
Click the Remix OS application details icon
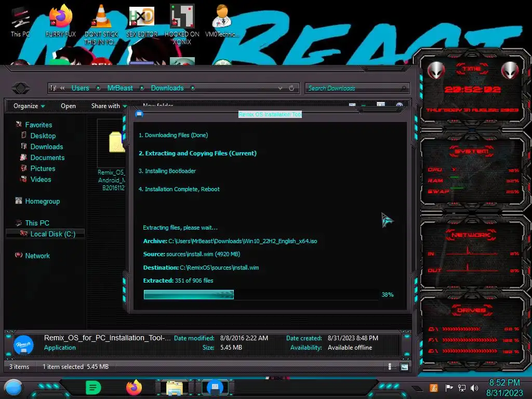coord(23,345)
